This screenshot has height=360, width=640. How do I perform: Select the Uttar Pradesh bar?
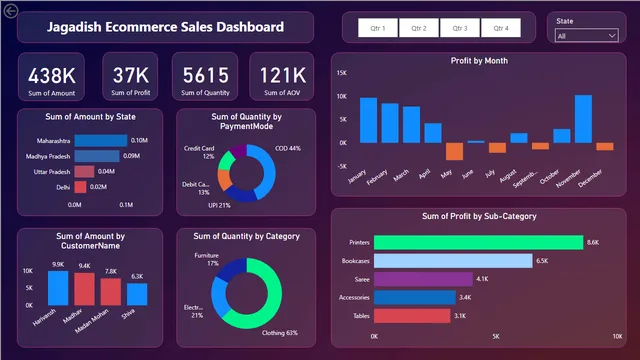84,171
